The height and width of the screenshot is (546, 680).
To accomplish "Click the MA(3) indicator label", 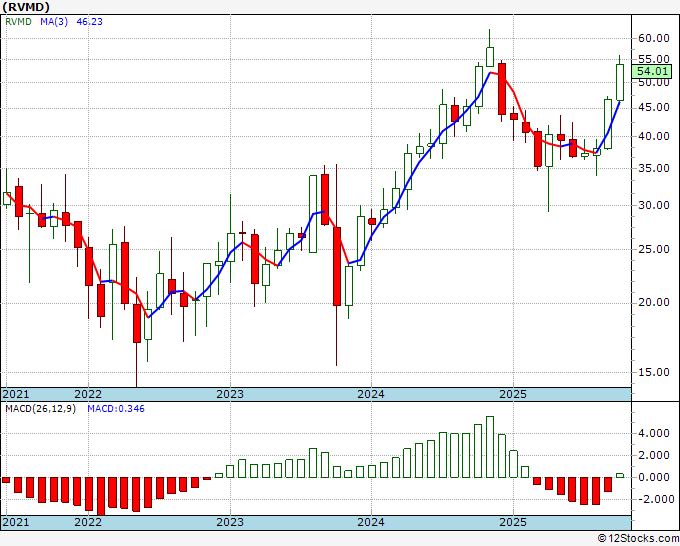I will coord(54,22).
